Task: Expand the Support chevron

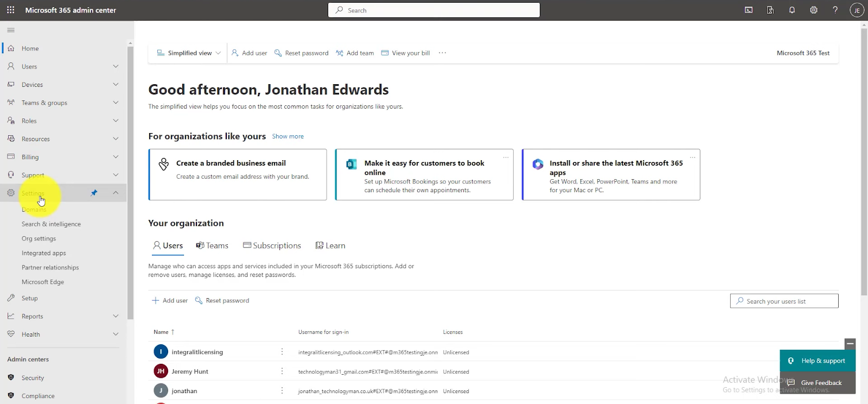Action: click(x=116, y=175)
